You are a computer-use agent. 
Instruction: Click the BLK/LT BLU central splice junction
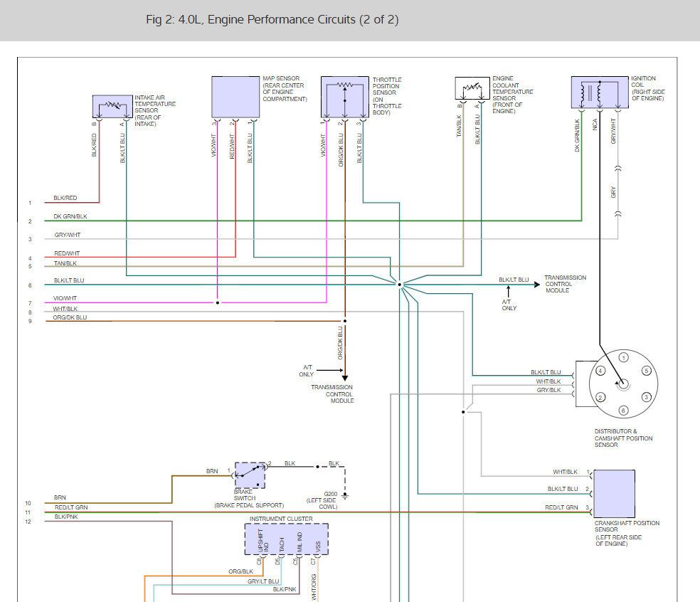click(400, 285)
